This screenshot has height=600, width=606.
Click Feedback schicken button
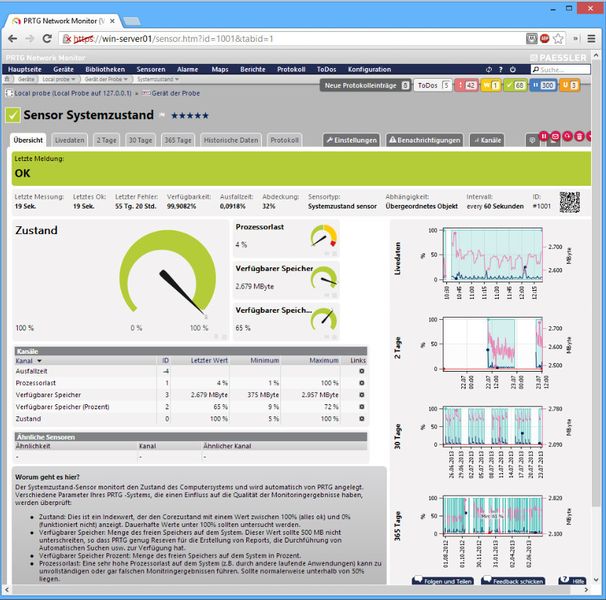click(x=513, y=581)
